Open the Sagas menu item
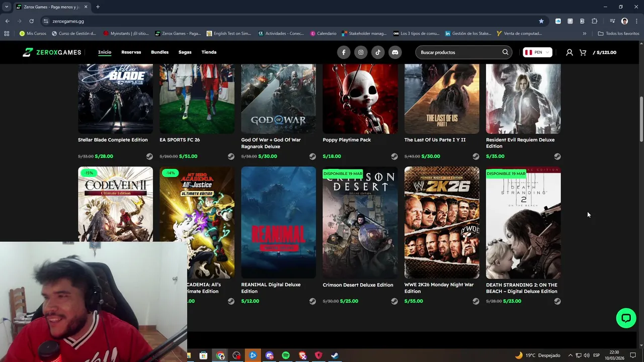The height and width of the screenshot is (362, 644). tap(185, 52)
